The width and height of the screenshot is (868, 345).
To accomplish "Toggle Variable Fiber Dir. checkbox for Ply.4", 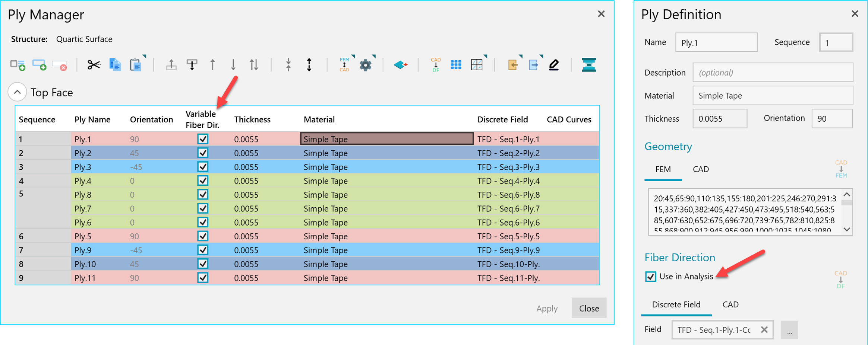I will point(203,181).
